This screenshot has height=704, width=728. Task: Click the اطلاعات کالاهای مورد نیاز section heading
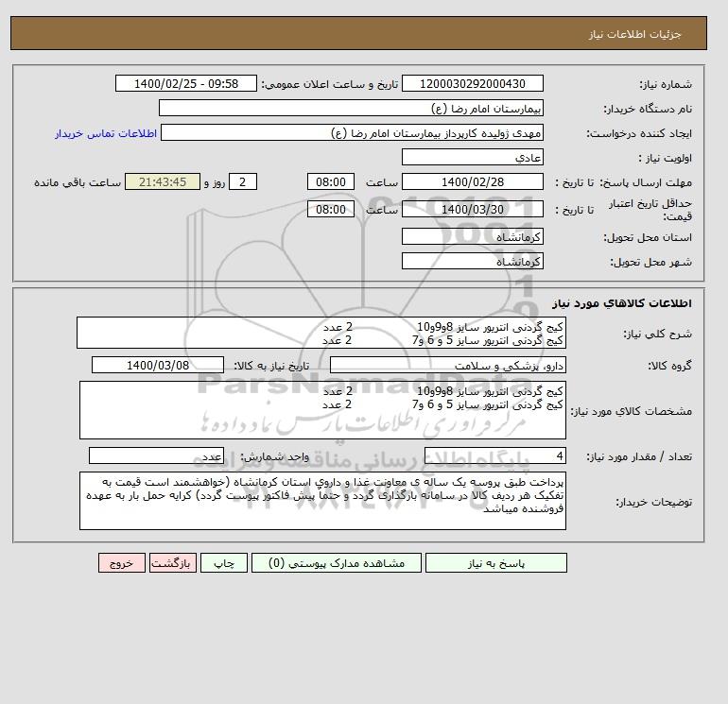(622, 303)
